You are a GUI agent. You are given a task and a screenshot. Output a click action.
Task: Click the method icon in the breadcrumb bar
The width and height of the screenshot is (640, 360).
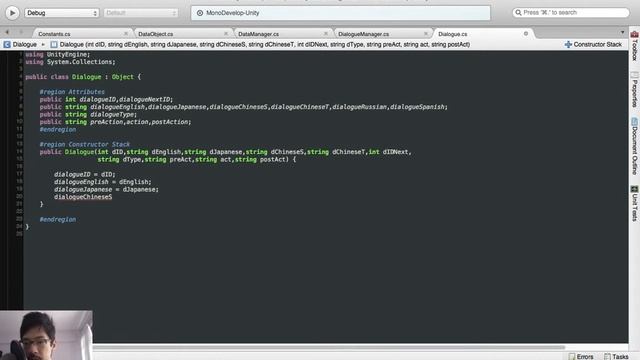(54, 44)
